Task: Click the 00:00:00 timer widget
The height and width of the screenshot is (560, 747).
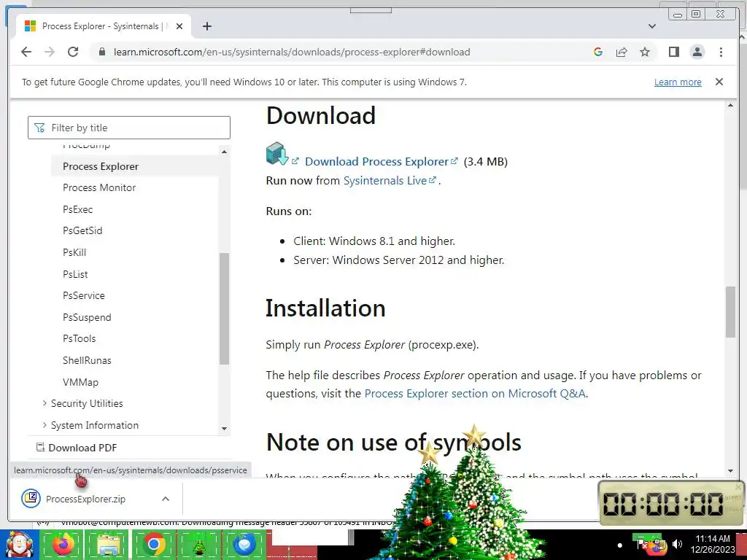Action: [670, 503]
